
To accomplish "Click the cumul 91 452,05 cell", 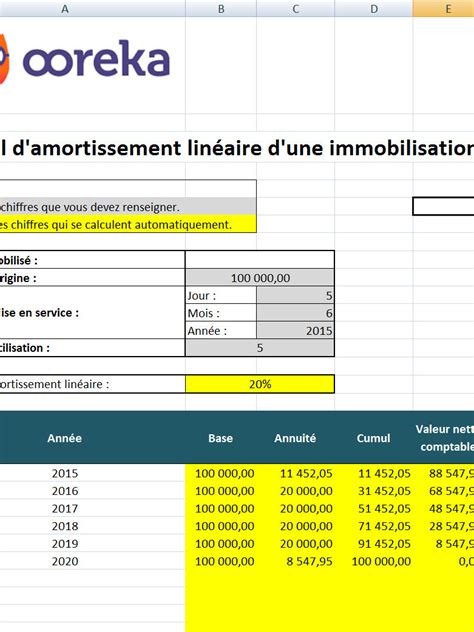I will tap(374, 543).
